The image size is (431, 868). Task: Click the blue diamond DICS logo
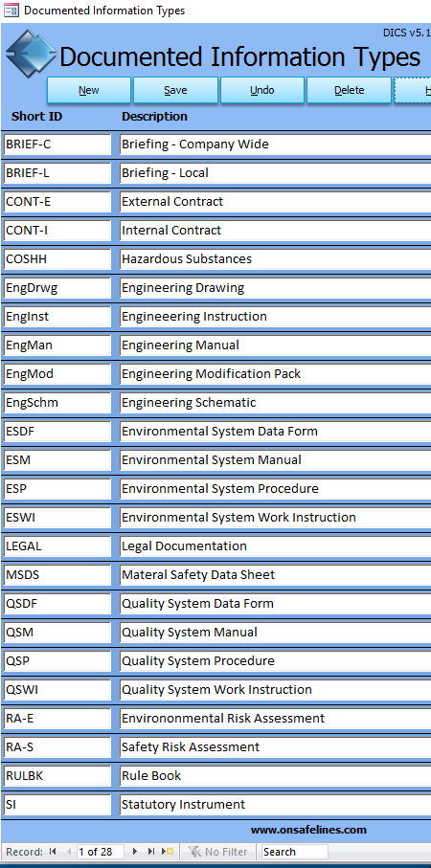30,56
